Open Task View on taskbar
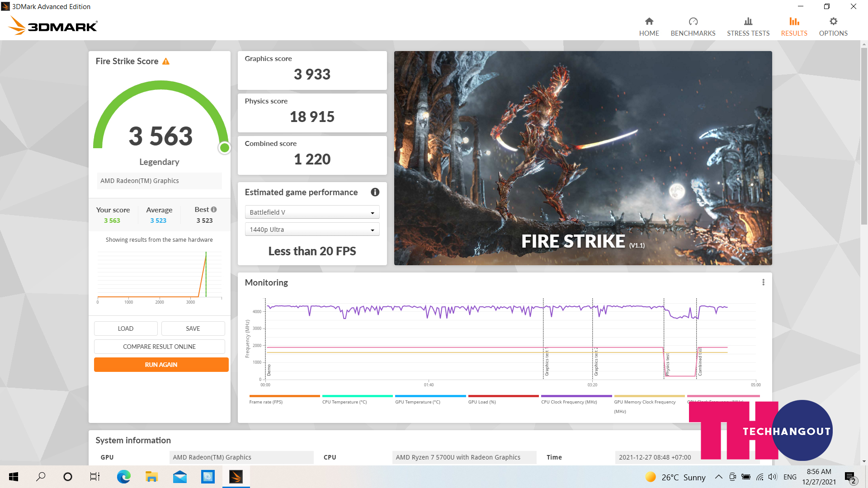The height and width of the screenshot is (488, 868). [95, 477]
